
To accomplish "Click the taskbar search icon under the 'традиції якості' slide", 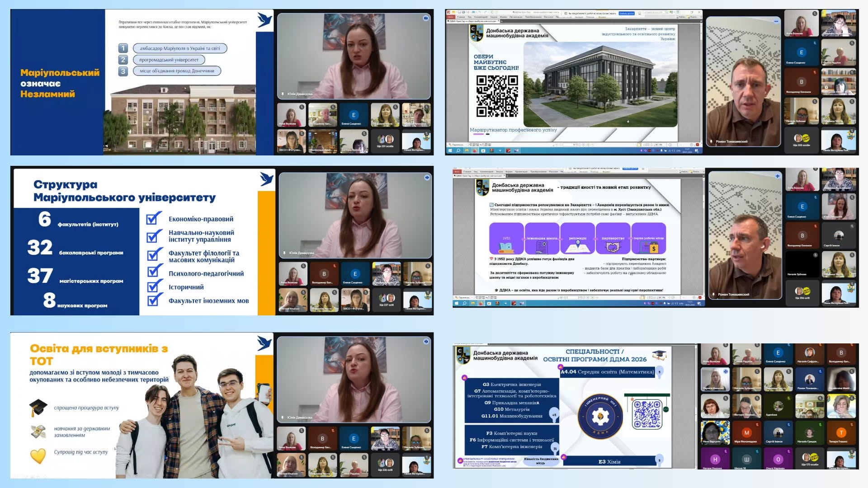I will click(464, 303).
